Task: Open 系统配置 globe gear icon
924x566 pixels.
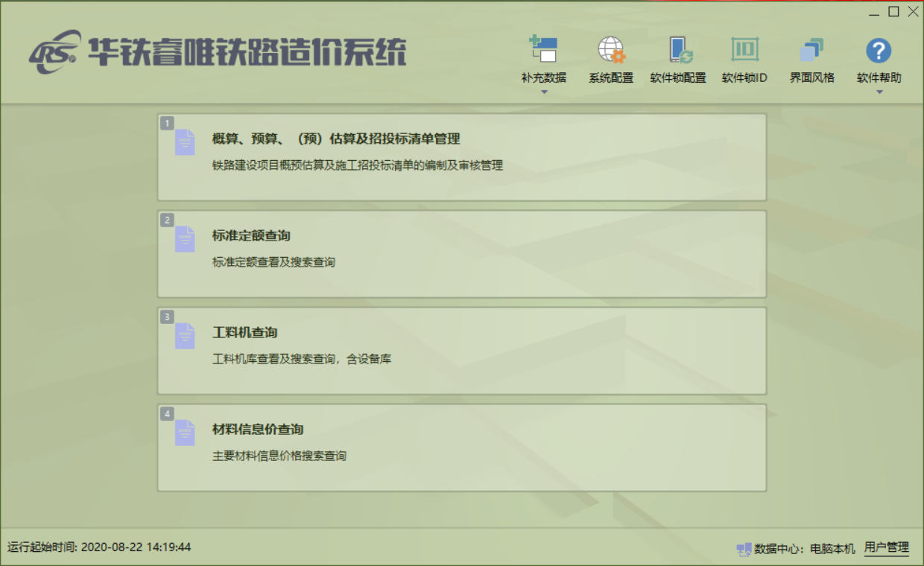Action: point(611,51)
